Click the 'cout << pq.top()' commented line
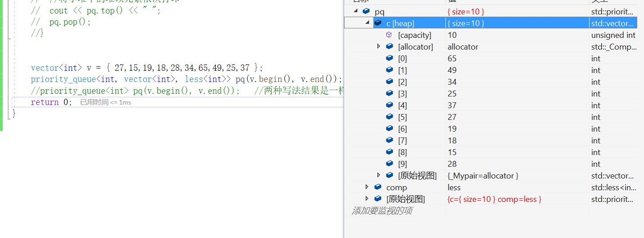The image size is (644, 238). coord(95,11)
